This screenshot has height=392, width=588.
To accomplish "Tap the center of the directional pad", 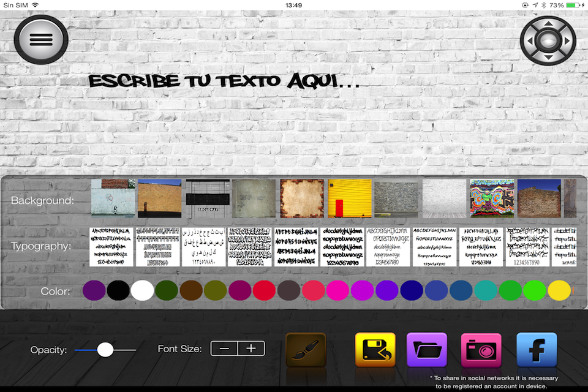I will [548, 40].
